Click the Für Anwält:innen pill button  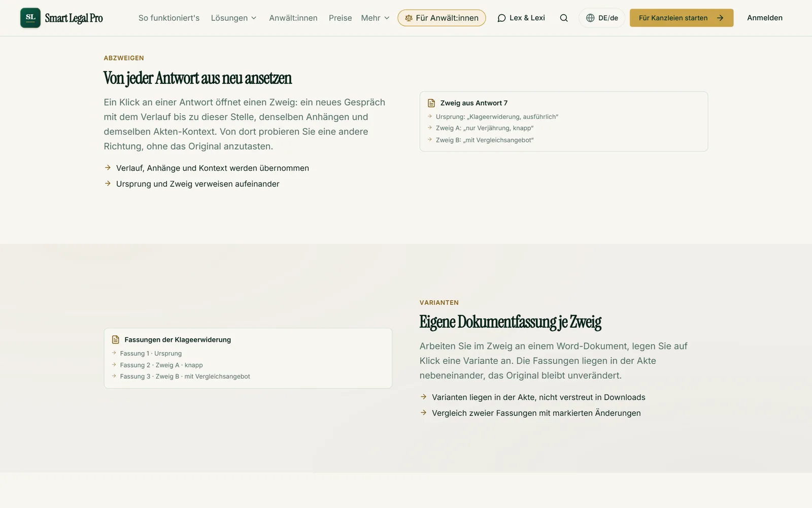tap(442, 18)
